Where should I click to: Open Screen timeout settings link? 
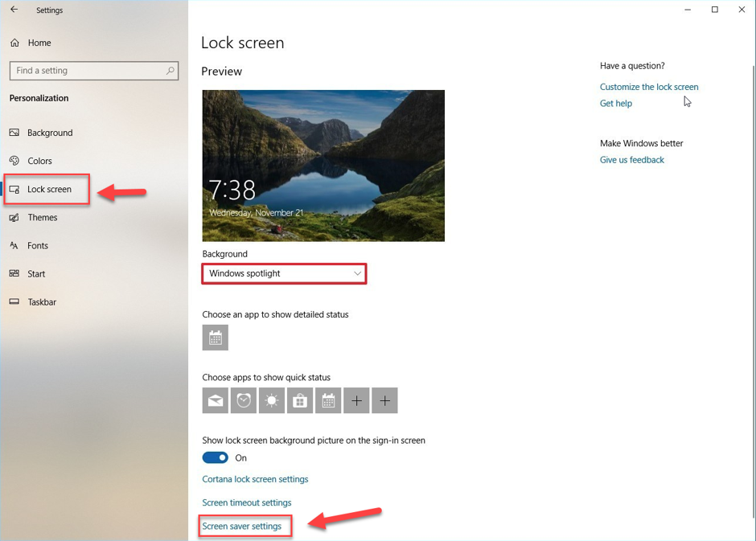tap(247, 503)
